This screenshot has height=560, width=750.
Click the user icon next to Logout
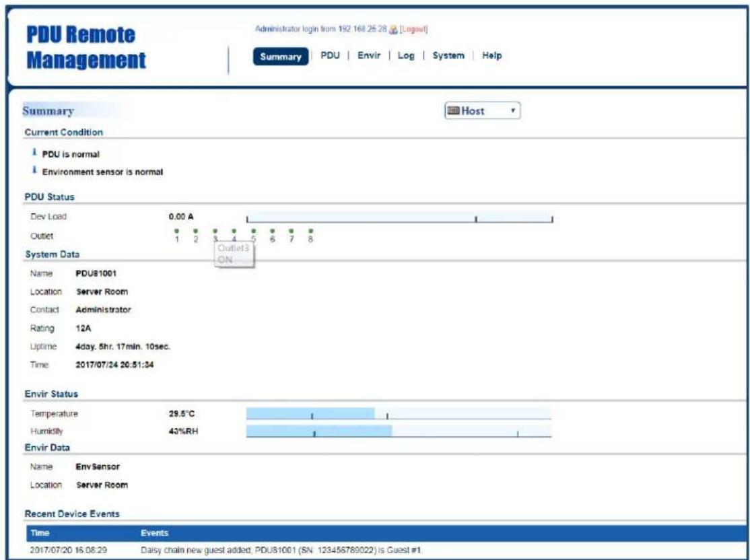pyautogui.click(x=393, y=30)
